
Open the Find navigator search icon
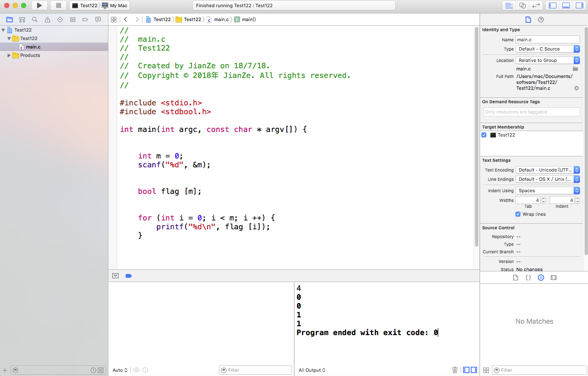point(35,19)
